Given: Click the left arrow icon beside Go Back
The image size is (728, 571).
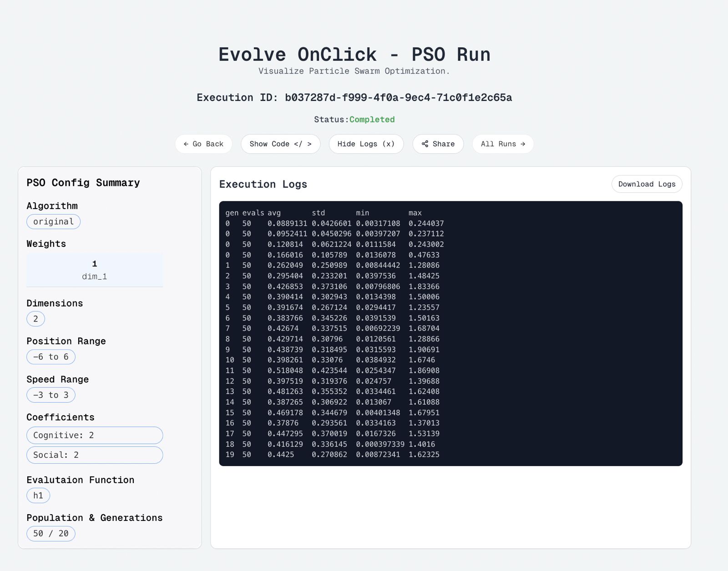Looking at the screenshot, I should (186, 144).
